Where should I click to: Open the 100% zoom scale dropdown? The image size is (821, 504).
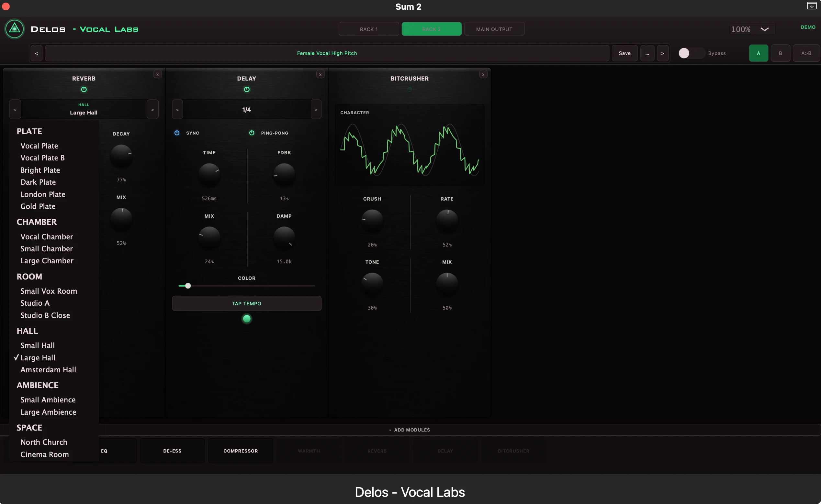[x=752, y=29]
